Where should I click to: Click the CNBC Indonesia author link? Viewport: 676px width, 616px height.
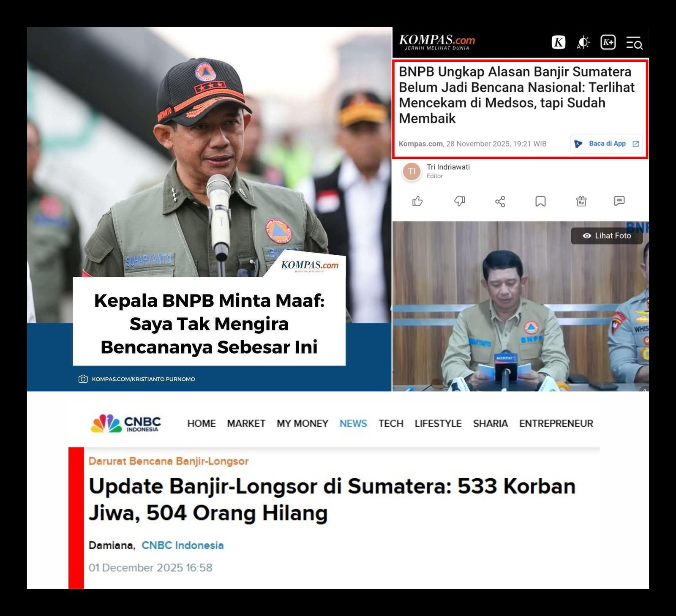pyautogui.click(x=183, y=545)
